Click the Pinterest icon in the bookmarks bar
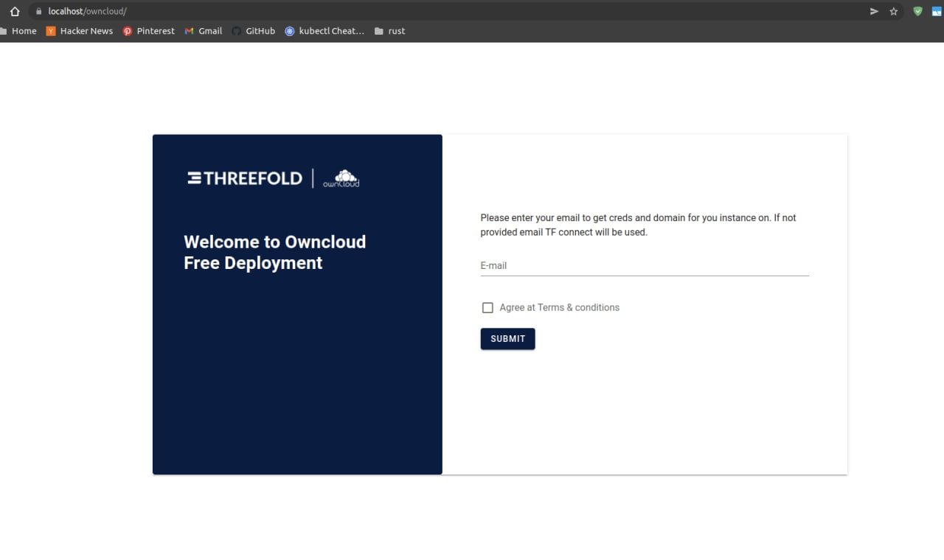Viewport: 944px width, 560px height. click(126, 31)
